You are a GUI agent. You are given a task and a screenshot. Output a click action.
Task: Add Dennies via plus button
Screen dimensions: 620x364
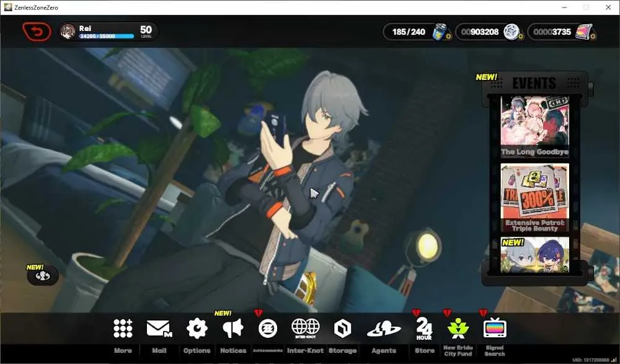point(521,37)
